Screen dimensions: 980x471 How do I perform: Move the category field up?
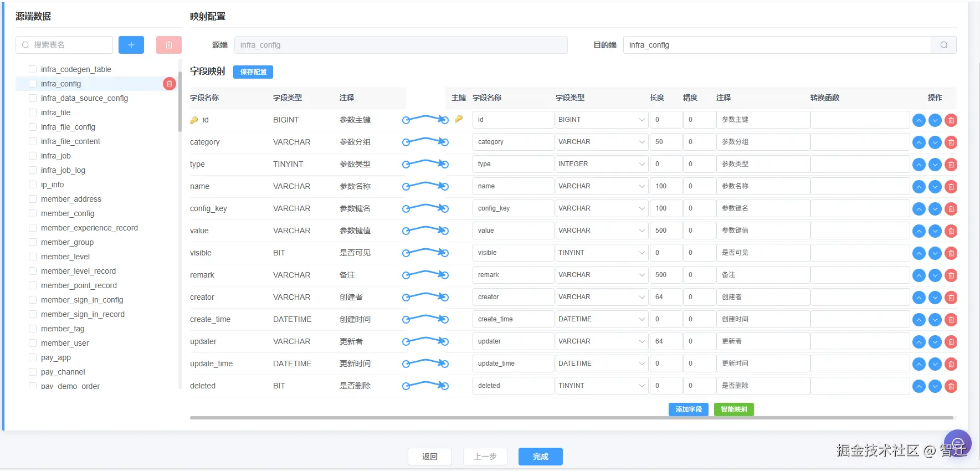919,142
